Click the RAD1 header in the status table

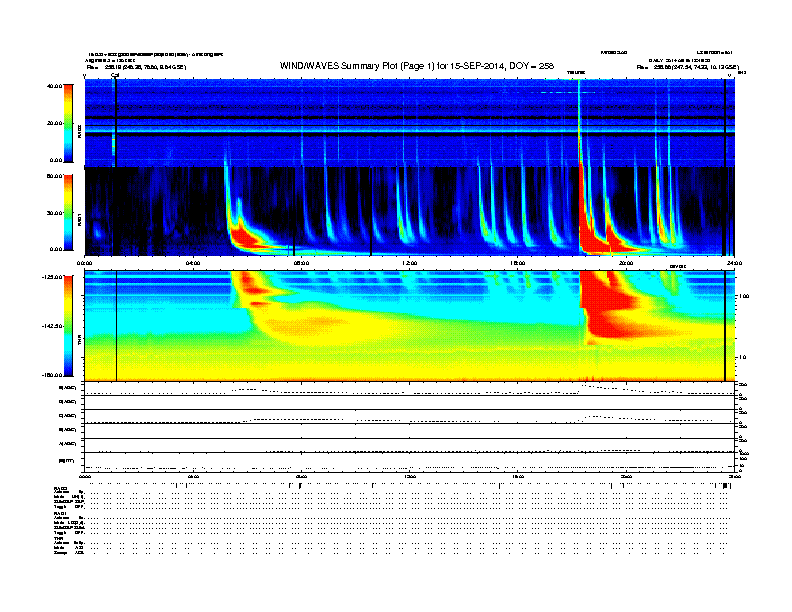[60, 514]
